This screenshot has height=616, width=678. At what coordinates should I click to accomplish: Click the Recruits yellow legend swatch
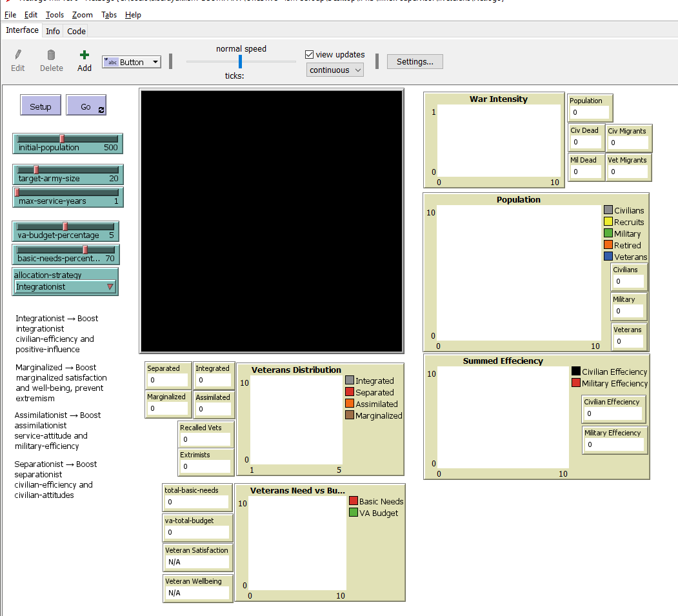(608, 222)
